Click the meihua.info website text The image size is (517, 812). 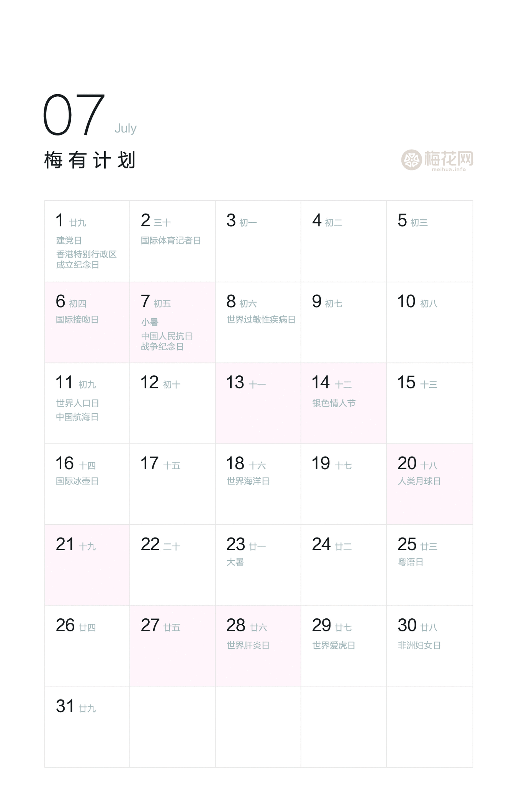(x=448, y=169)
